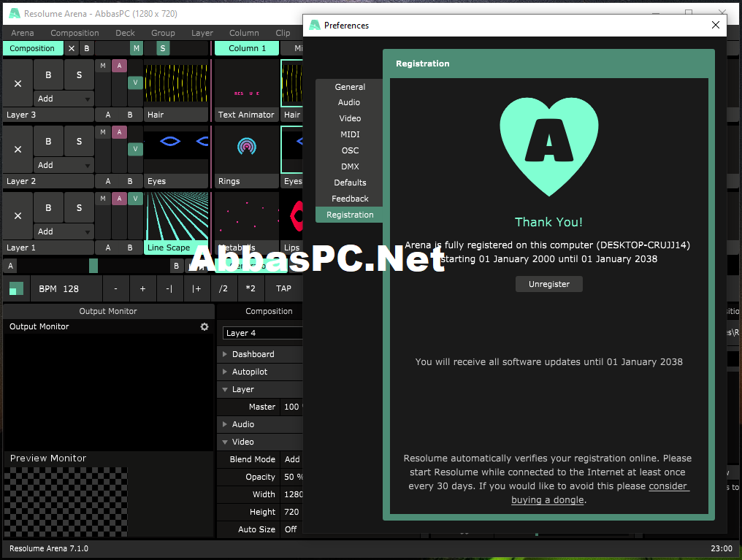Trigger the Hair clip thumbnail in Layer 3
Screen dimensions: 742x560
[176, 83]
